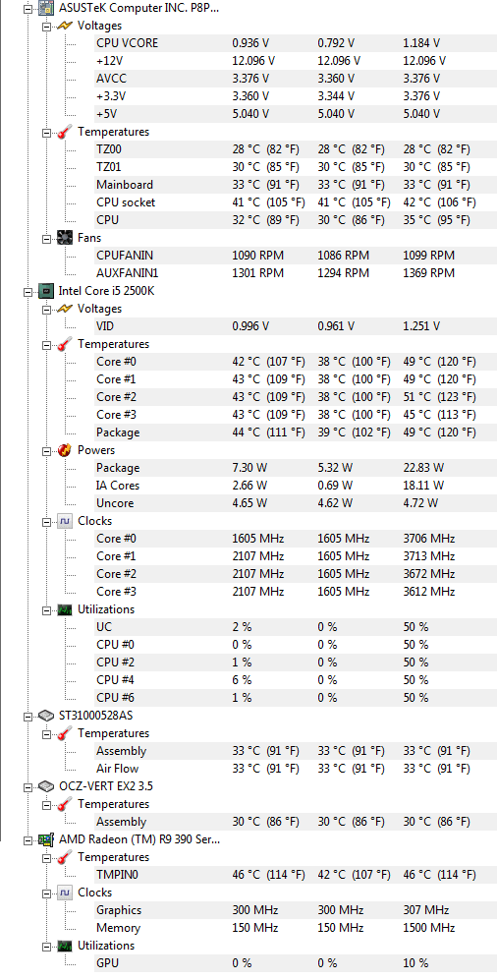This screenshot has height=980, width=497.
Task: Click the CPU Clocks waveform icon
Action: (x=65, y=521)
